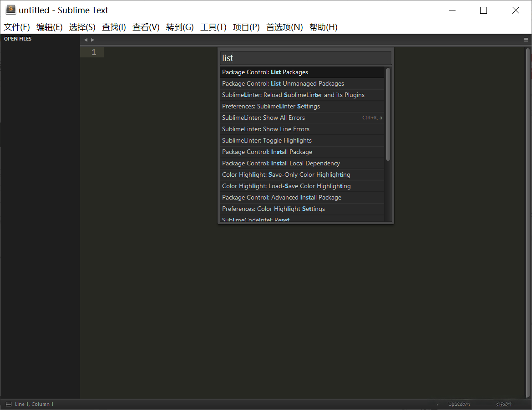Viewport: 532px width, 410px height.
Task: Choose Preferences: Color Highlight Settings
Action: coord(302,209)
